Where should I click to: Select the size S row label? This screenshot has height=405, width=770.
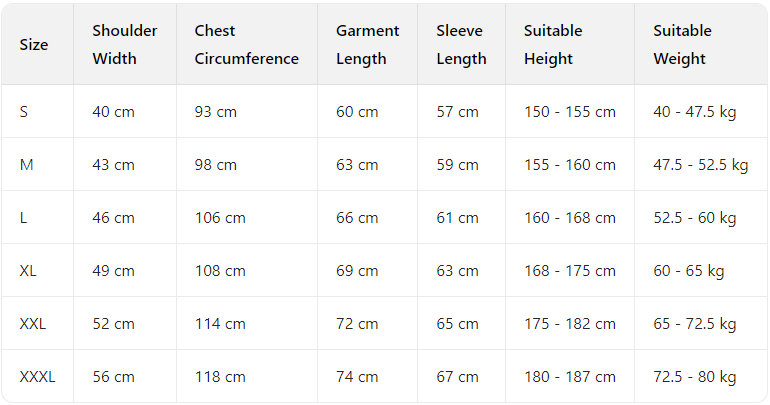point(24,112)
